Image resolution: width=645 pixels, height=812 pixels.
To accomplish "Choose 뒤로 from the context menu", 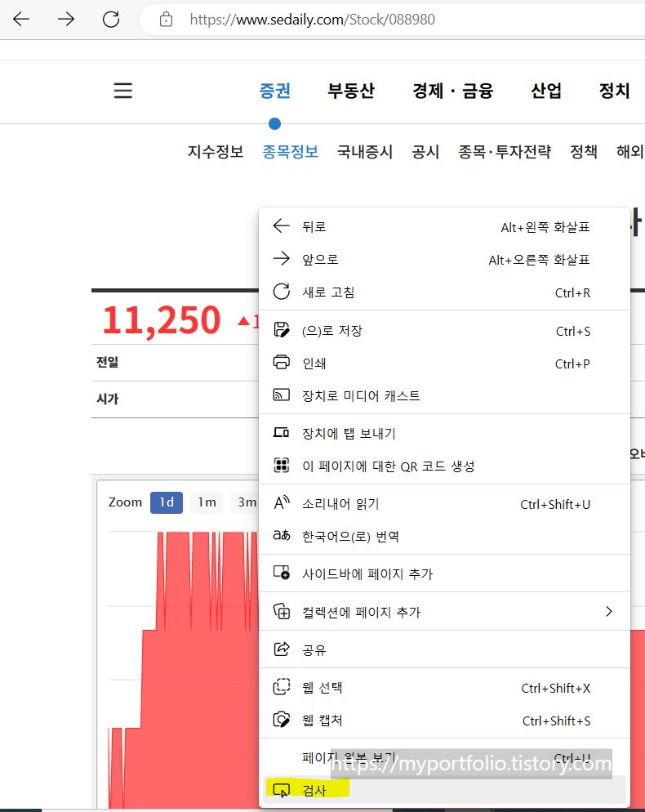I will point(444,226).
